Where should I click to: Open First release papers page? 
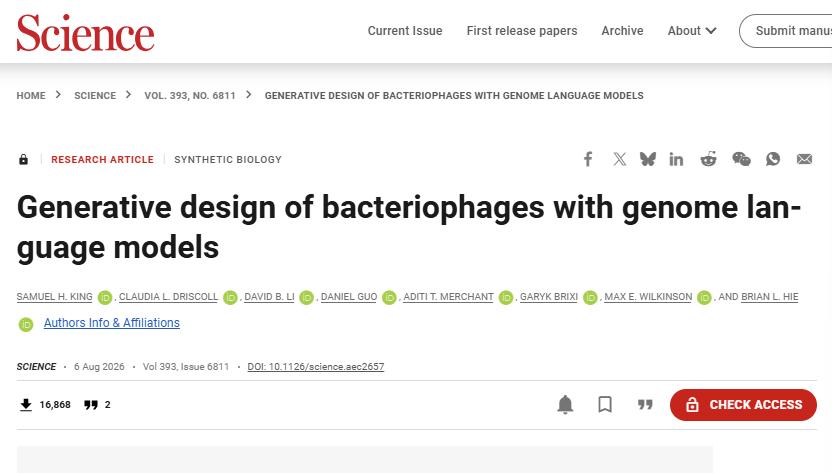[x=522, y=31]
